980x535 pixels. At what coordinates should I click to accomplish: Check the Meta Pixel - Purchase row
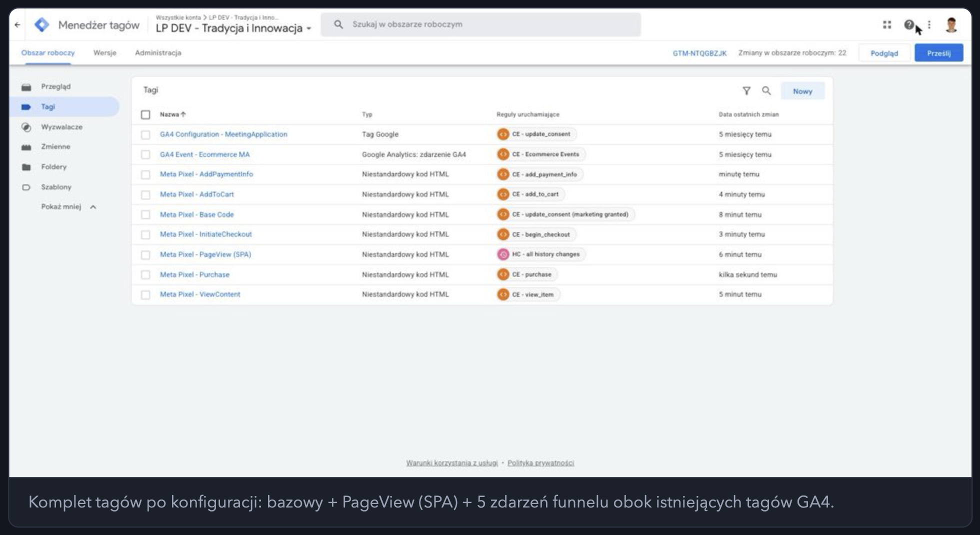click(x=145, y=274)
